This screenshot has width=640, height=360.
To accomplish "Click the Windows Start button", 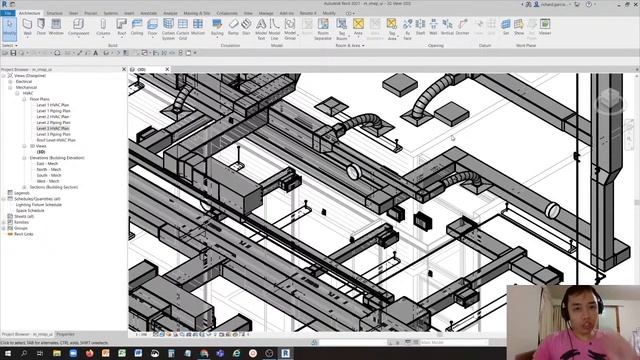I will (x=7, y=353).
